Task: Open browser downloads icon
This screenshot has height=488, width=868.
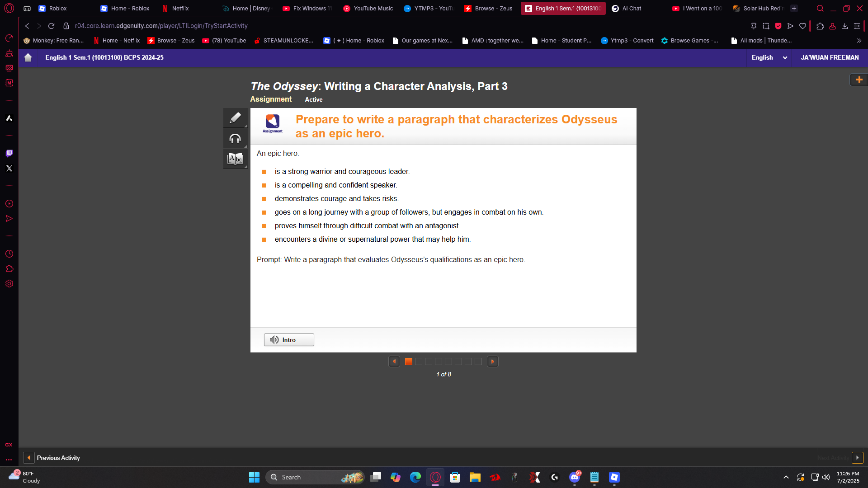Action: click(844, 26)
